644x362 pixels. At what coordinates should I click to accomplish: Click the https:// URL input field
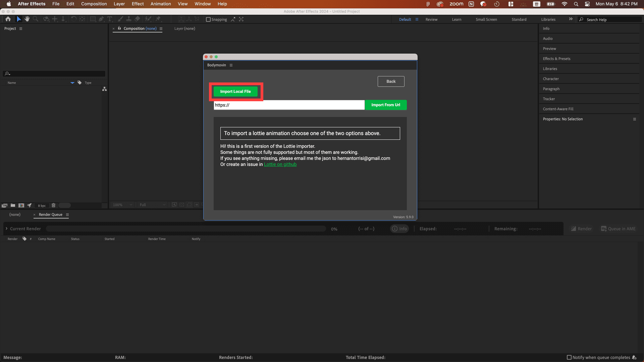point(289,105)
